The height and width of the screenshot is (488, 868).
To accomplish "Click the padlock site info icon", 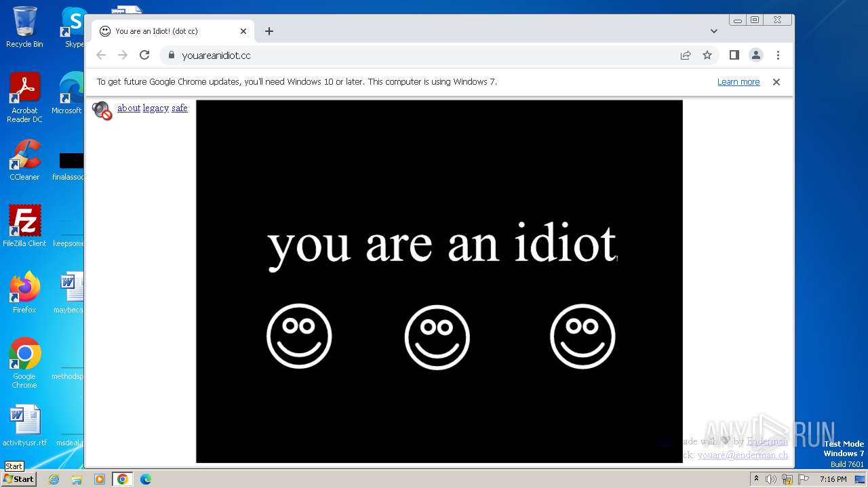I will [x=171, y=55].
